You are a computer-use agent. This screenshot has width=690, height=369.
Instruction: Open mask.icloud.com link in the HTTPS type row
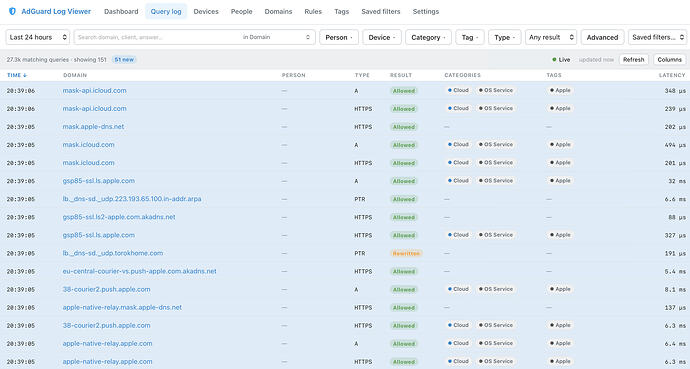(88, 163)
